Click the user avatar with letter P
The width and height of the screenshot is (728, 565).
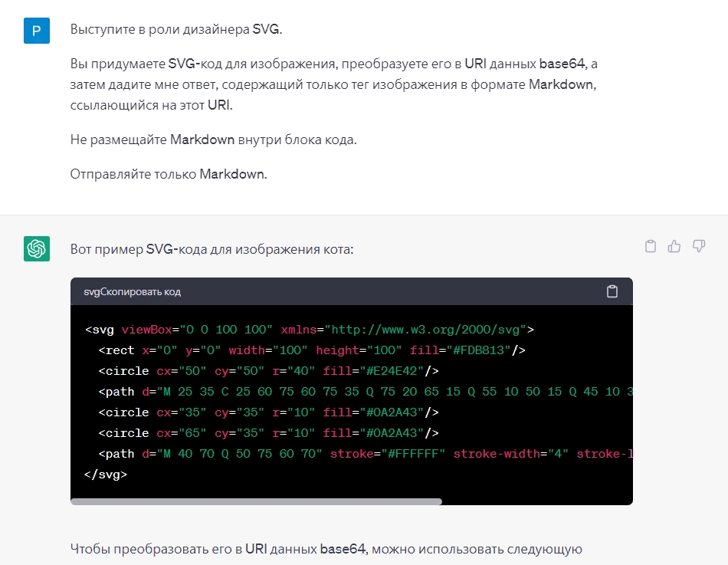(37, 31)
